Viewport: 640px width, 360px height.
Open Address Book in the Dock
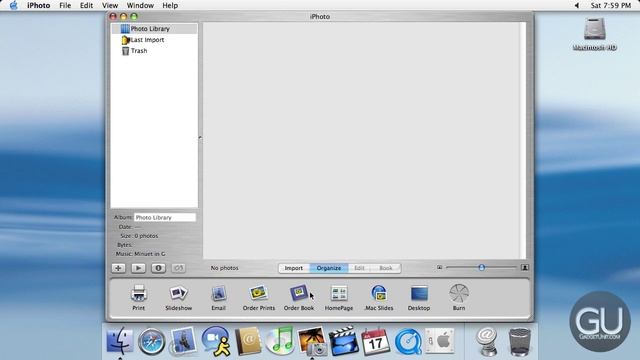(248, 341)
